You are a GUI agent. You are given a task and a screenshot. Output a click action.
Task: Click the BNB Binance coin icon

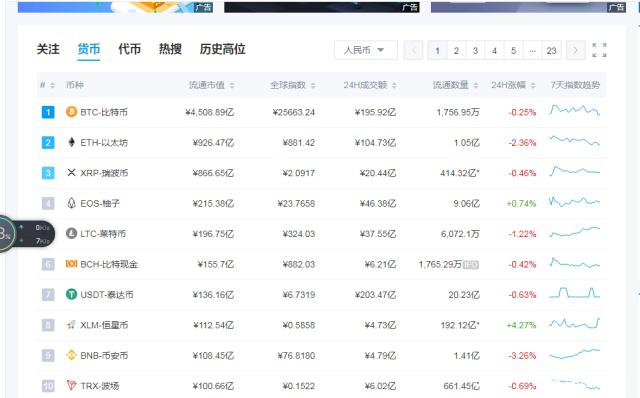(x=71, y=355)
